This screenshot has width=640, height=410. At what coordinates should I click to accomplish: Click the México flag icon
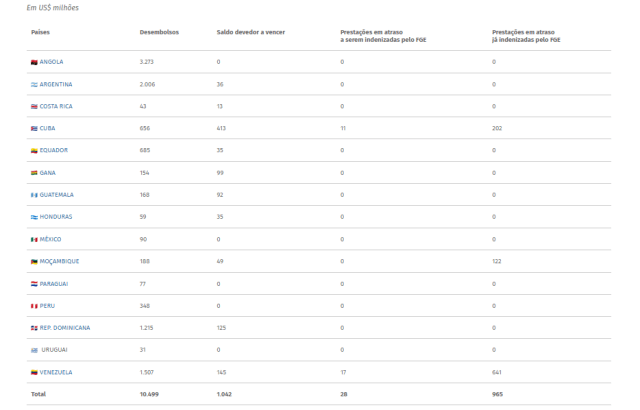coord(34,239)
